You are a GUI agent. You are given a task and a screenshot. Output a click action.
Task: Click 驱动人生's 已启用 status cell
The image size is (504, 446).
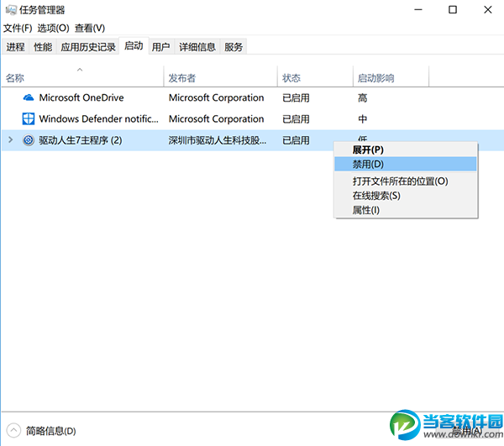pyautogui.click(x=296, y=140)
